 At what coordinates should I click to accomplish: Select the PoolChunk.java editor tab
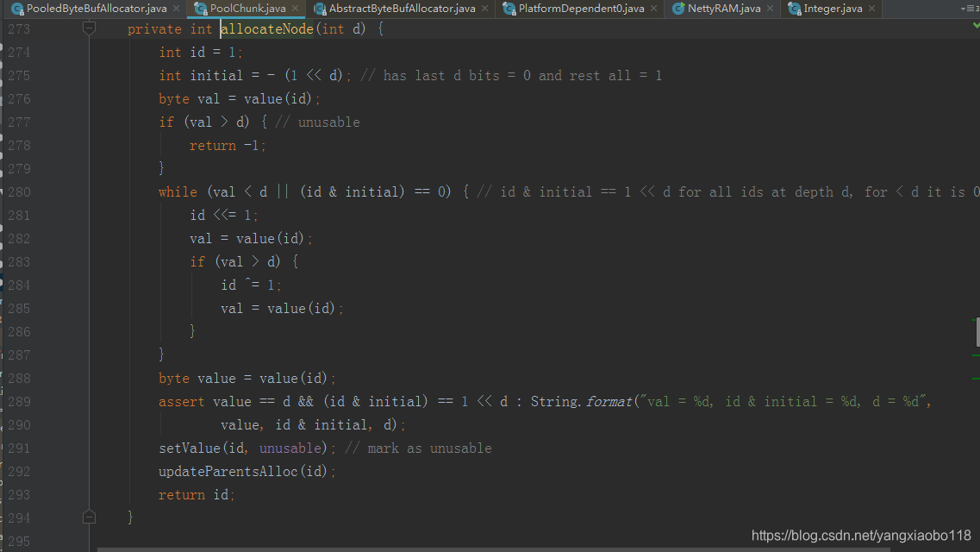point(247,9)
